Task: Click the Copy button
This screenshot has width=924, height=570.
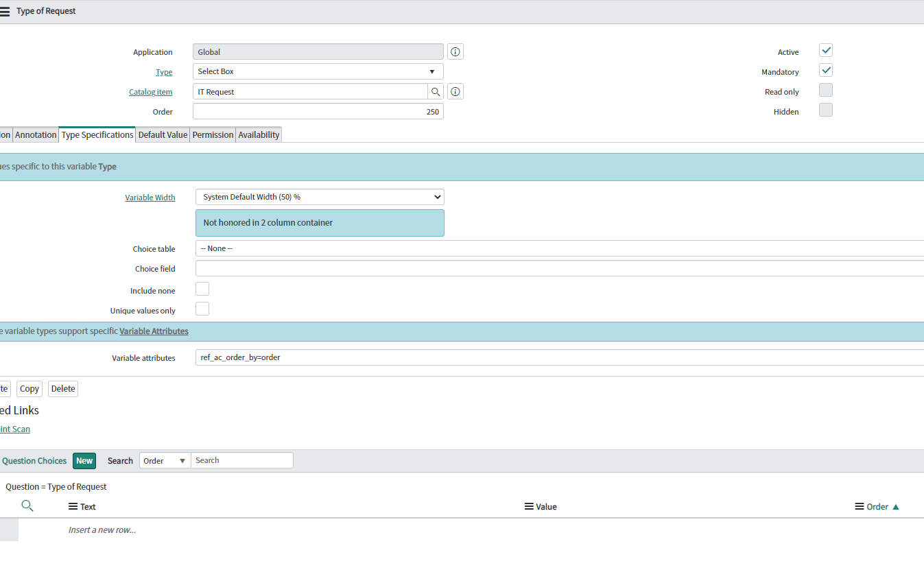Action: point(29,389)
